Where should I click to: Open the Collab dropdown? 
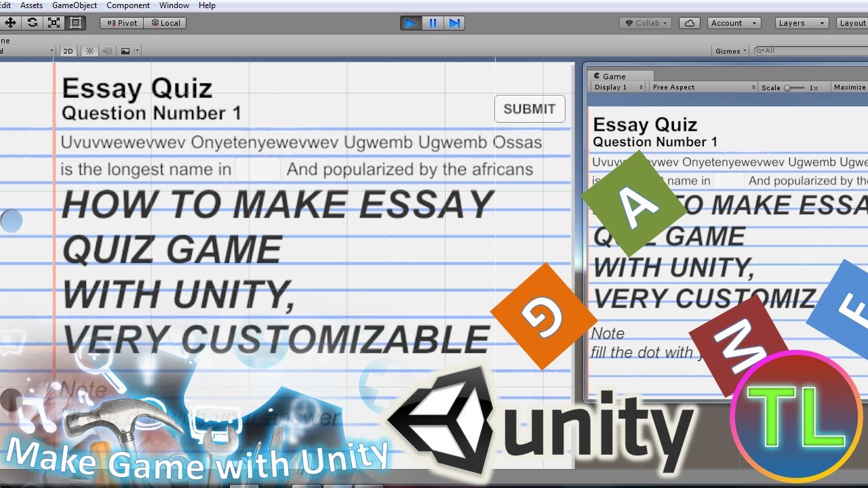[646, 23]
